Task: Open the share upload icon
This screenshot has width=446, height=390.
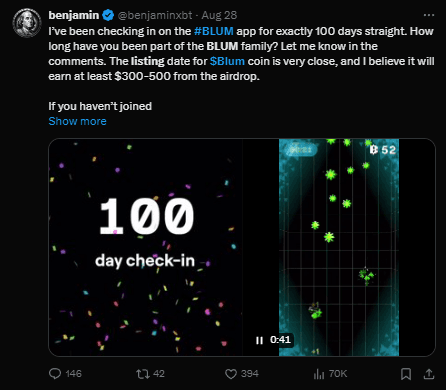Action: click(429, 374)
